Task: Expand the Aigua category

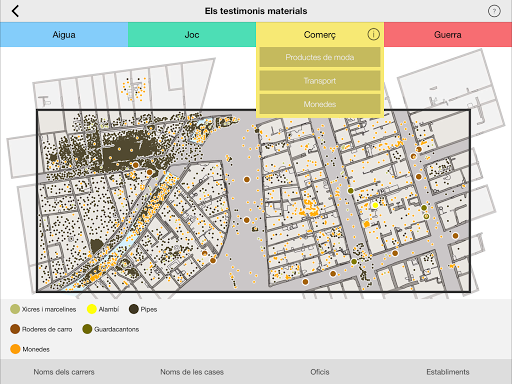Action: 64,35
